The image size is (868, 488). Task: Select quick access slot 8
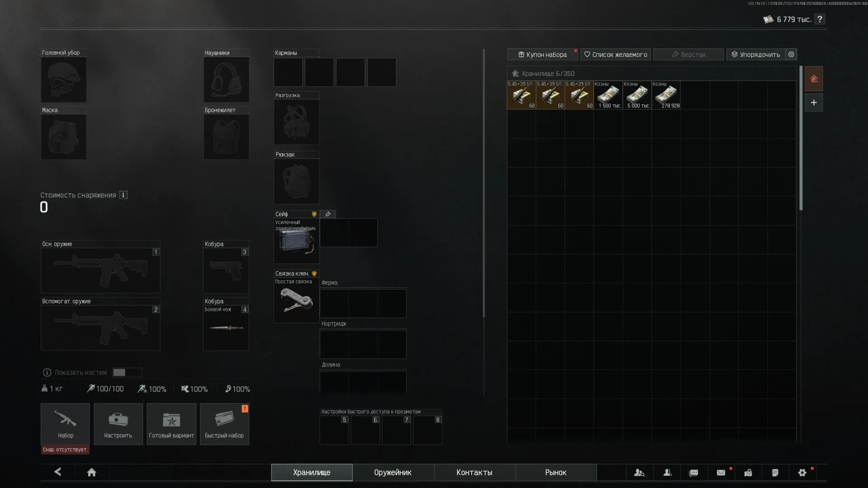tap(428, 430)
